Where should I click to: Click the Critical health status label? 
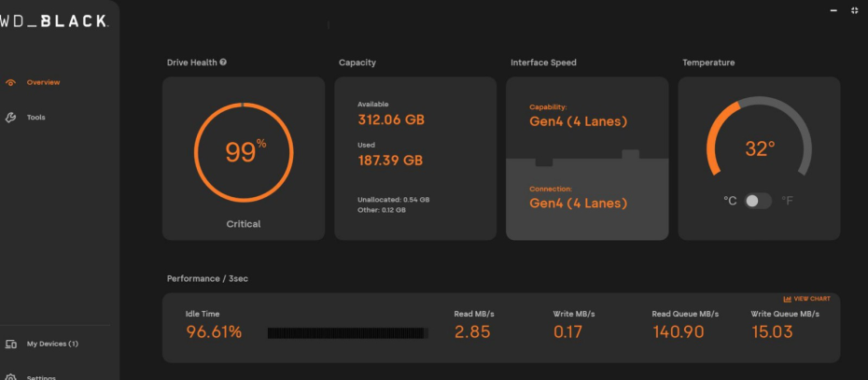click(x=244, y=224)
